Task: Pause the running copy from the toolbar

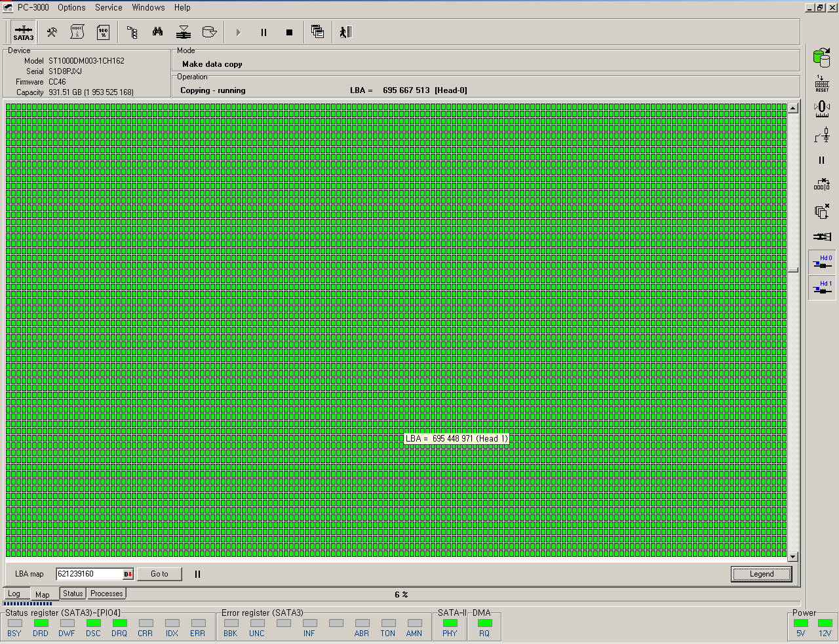Action: point(263,32)
